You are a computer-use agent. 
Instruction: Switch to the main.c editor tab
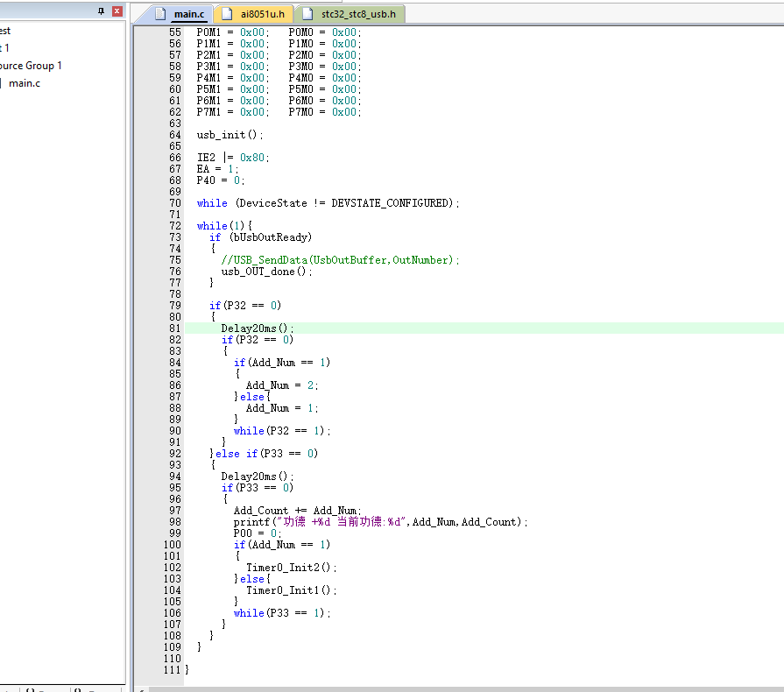point(188,14)
